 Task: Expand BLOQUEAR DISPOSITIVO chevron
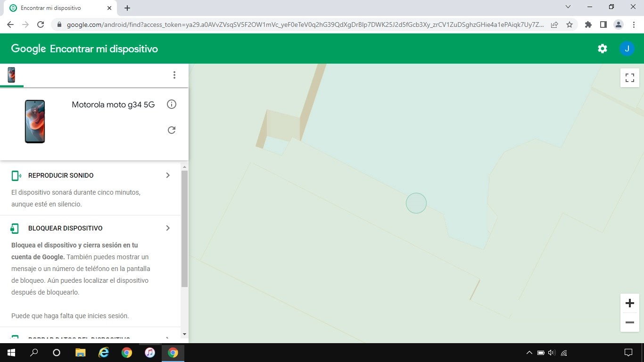(168, 228)
